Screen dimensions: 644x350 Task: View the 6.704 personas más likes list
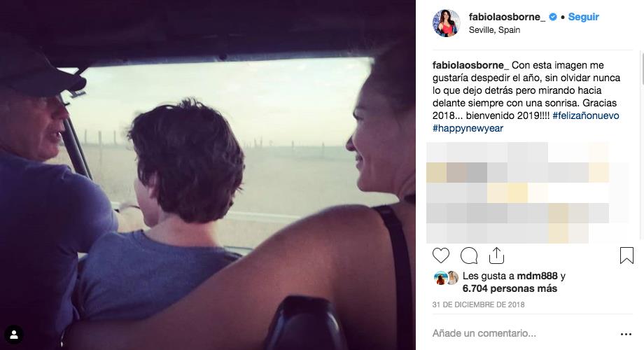tap(510, 289)
